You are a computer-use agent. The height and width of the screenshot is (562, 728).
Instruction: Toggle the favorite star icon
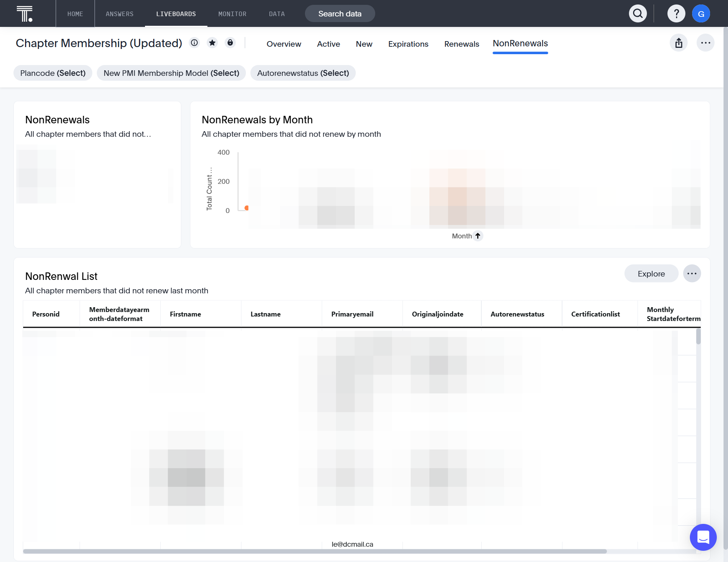(212, 43)
